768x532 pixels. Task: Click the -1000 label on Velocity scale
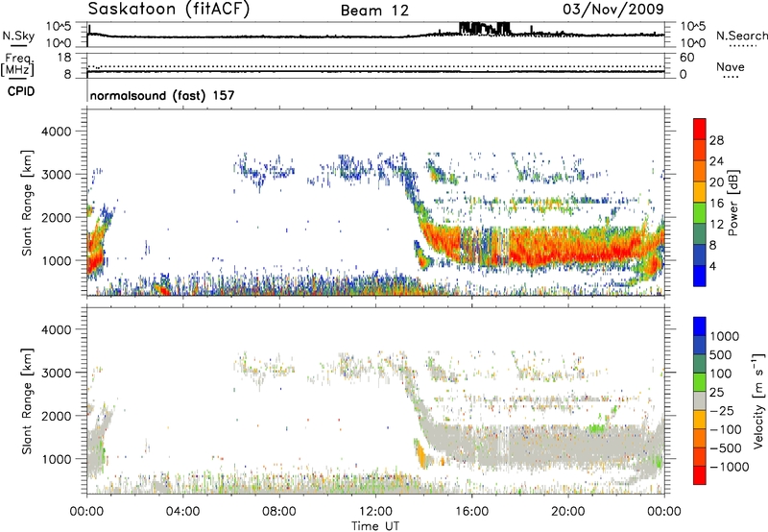point(729,467)
